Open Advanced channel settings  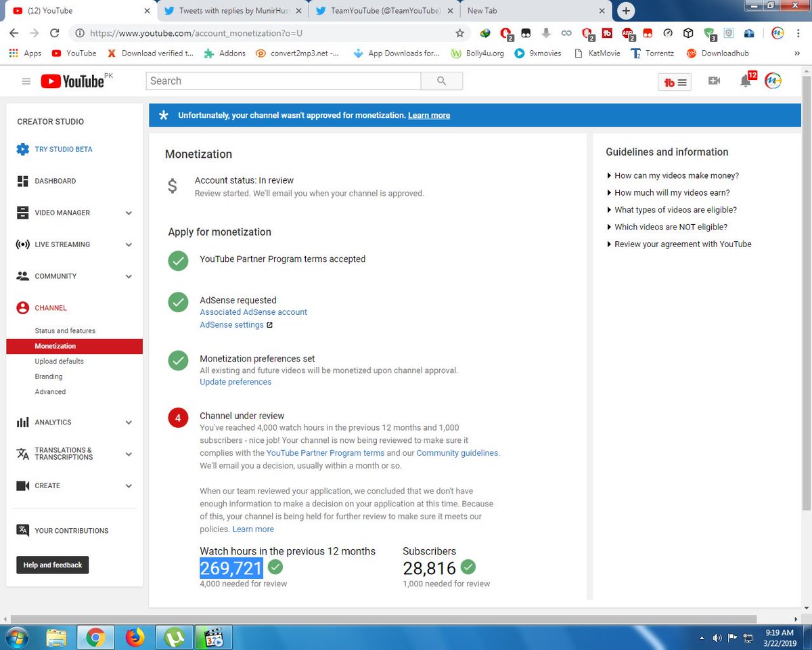[x=50, y=392]
